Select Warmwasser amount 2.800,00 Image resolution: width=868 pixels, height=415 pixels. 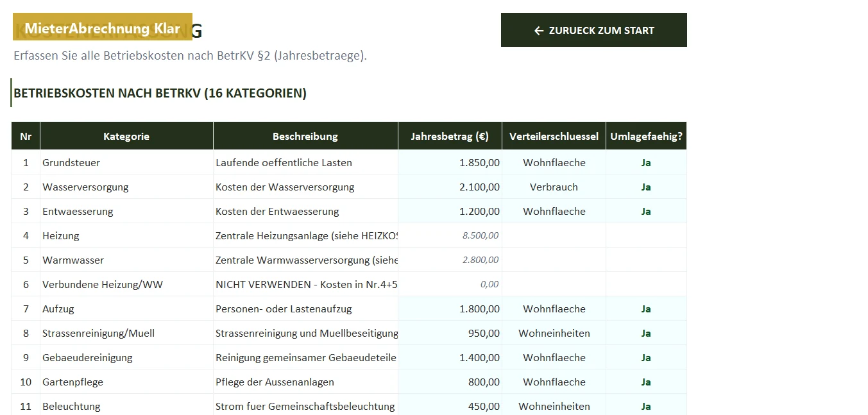[450, 260]
